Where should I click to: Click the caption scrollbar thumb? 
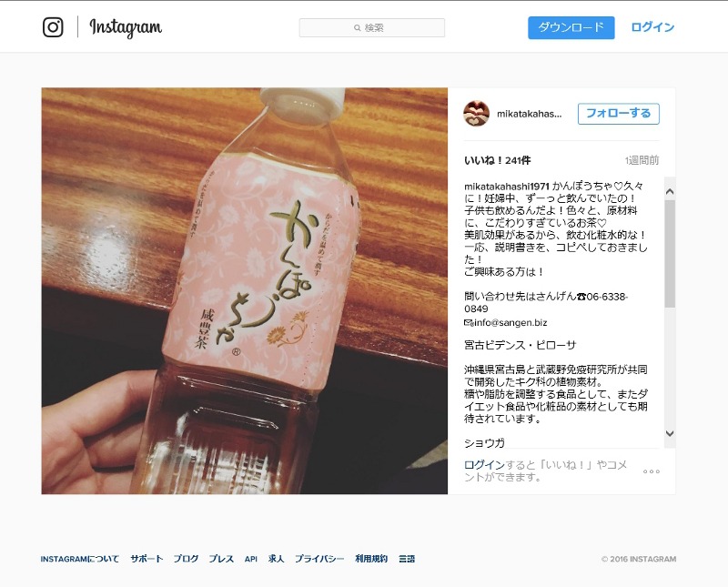[x=670, y=254]
